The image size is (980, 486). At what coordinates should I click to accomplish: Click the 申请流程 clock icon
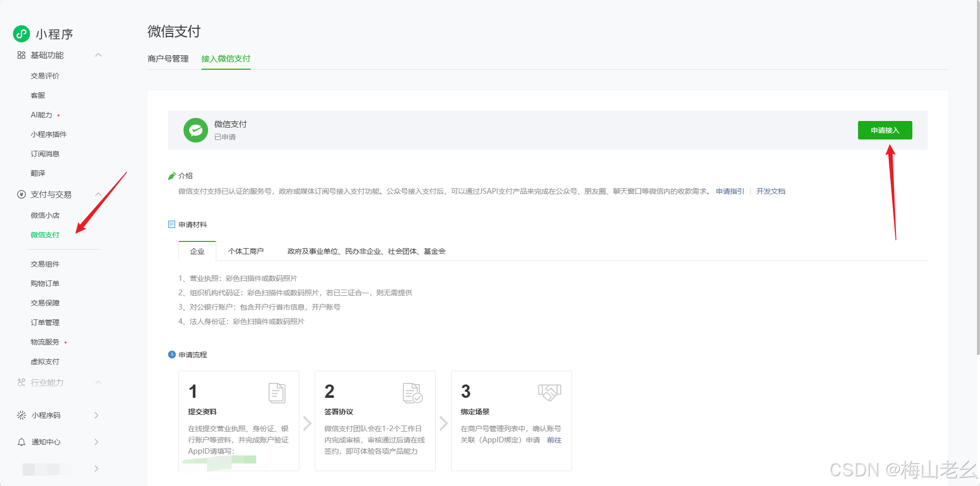172,355
